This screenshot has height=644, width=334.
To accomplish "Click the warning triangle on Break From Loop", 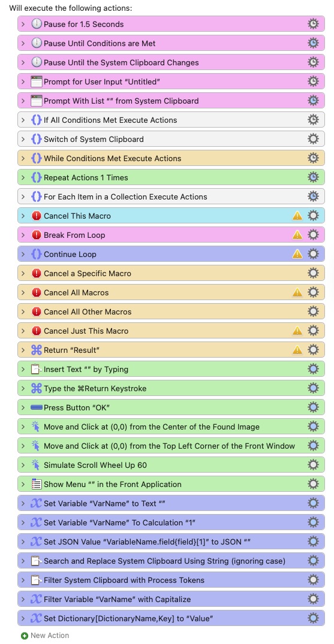I will point(297,235).
